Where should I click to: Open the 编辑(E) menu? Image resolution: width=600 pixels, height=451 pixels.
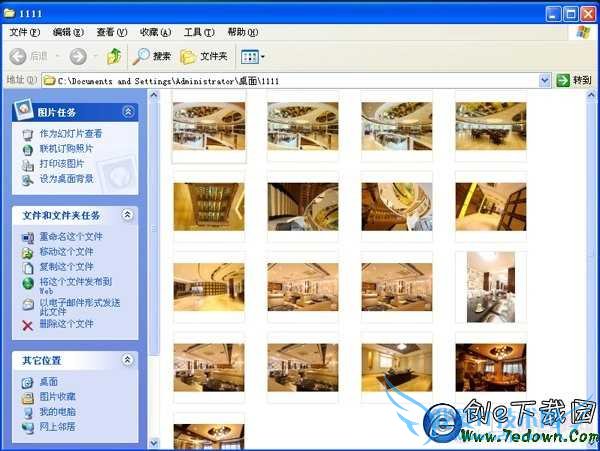coord(68,32)
